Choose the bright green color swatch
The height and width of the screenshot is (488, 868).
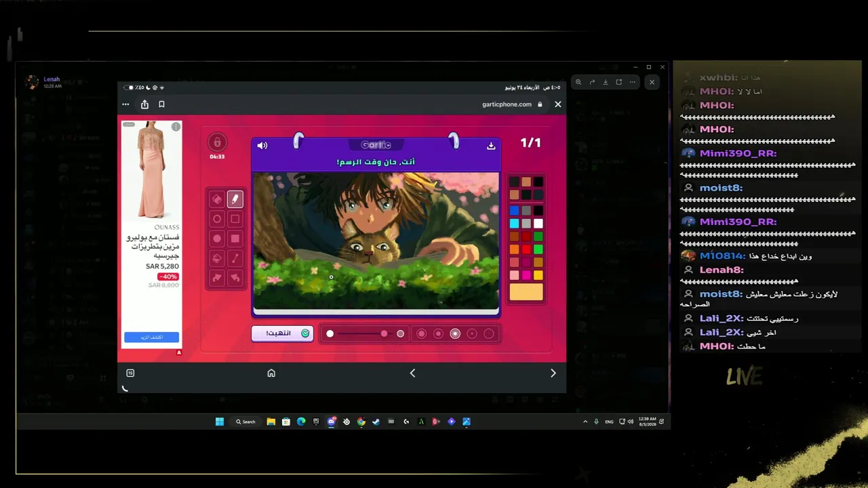[x=538, y=249]
